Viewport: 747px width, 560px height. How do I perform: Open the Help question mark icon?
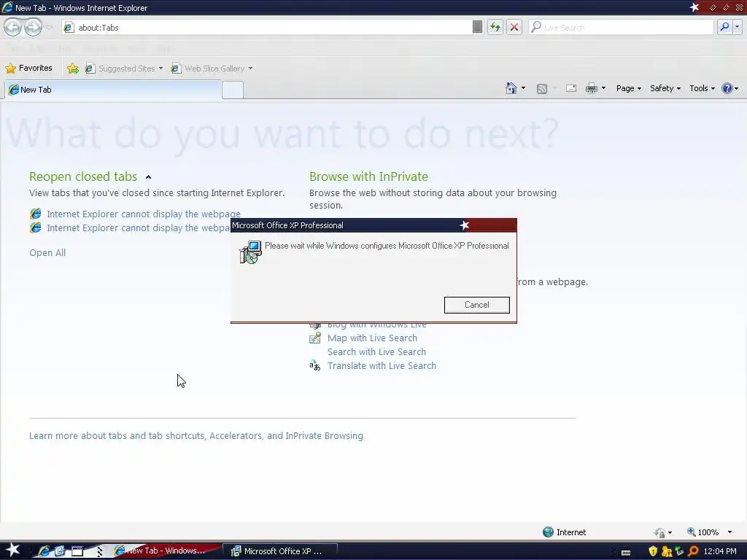coord(727,88)
